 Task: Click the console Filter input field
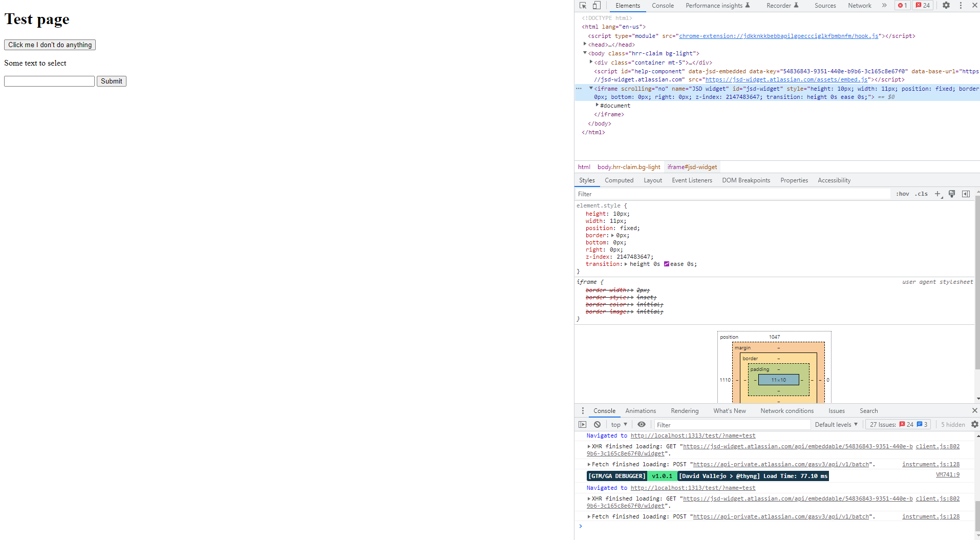pyautogui.click(x=732, y=425)
